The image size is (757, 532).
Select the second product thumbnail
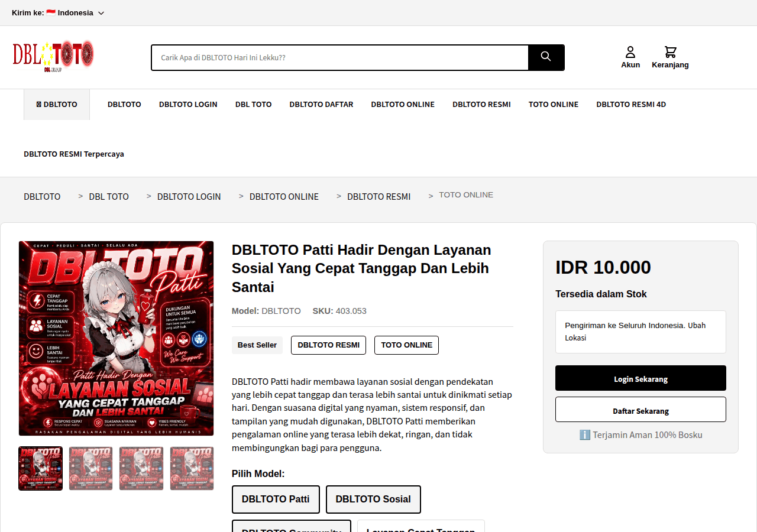point(91,468)
